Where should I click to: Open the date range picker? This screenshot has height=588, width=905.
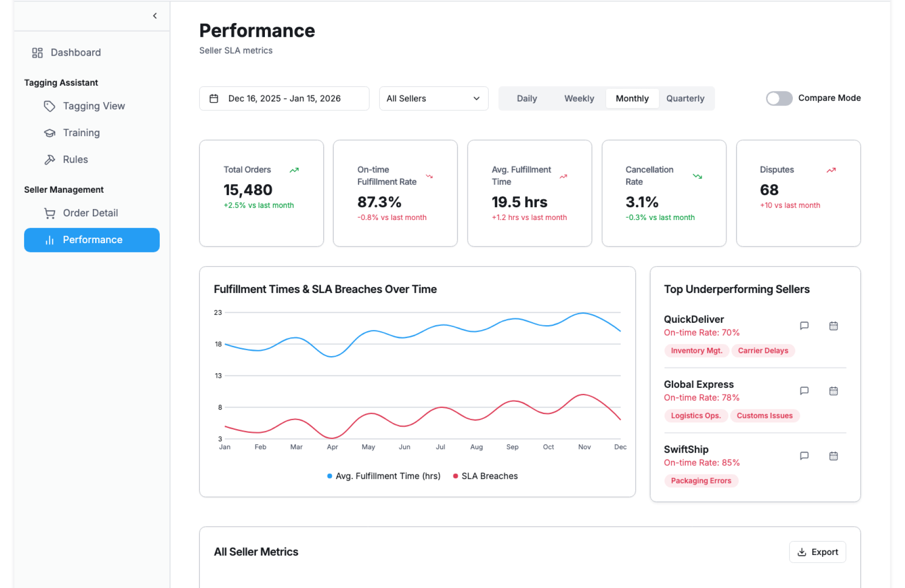(284, 98)
